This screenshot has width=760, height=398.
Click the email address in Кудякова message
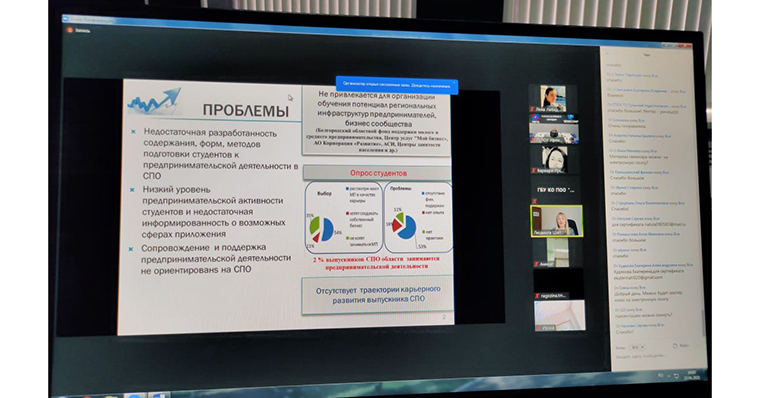(x=638, y=277)
